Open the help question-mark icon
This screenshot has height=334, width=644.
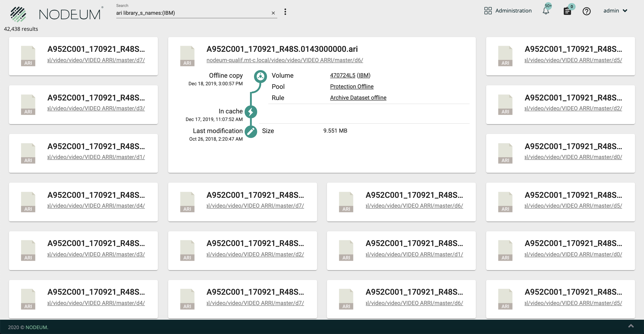pyautogui.click(x=587, y=11)
